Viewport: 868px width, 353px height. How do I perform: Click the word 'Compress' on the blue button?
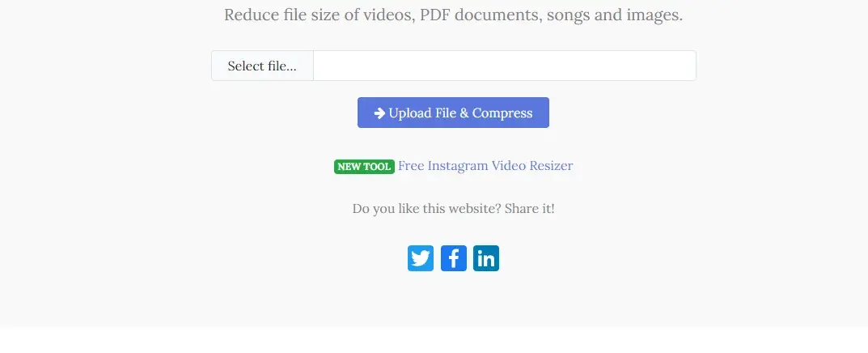502,113
